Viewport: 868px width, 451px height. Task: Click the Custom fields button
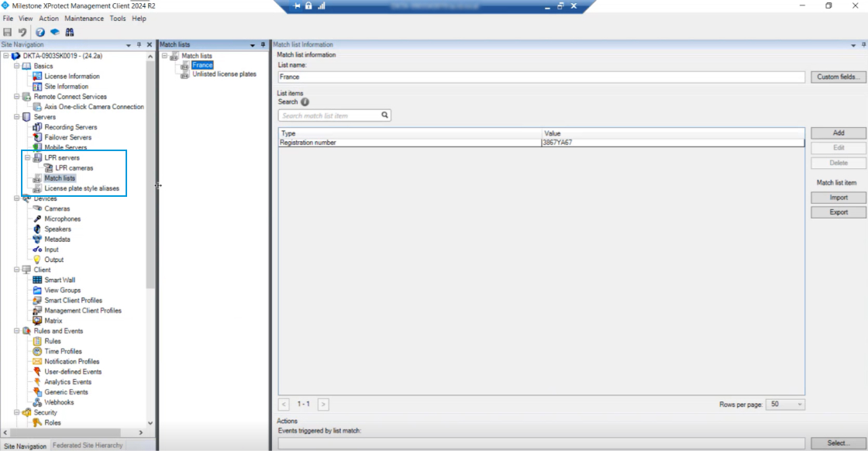pos(838,77)
